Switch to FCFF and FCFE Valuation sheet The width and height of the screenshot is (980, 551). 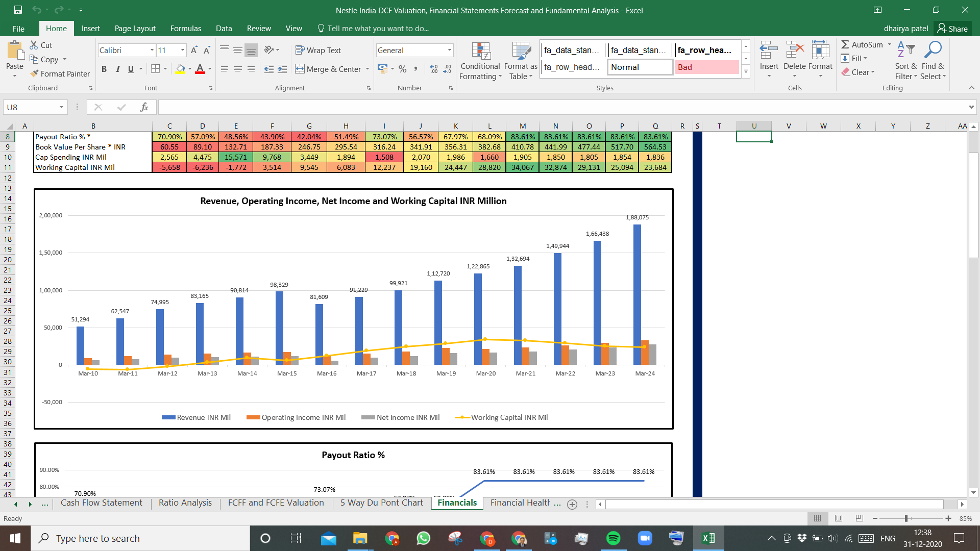click(x=276, y=503)
